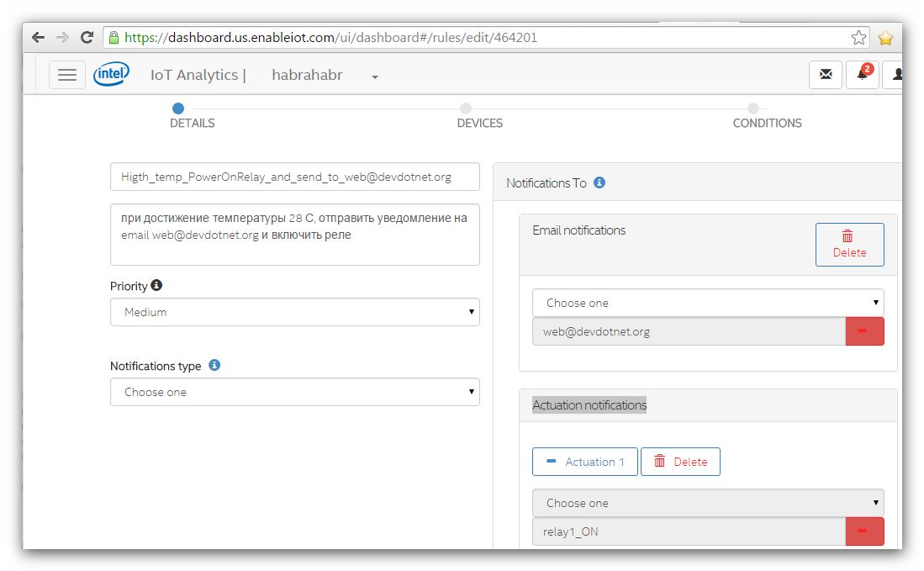Open the Medium priority dropdown

[x=294, y=312]
